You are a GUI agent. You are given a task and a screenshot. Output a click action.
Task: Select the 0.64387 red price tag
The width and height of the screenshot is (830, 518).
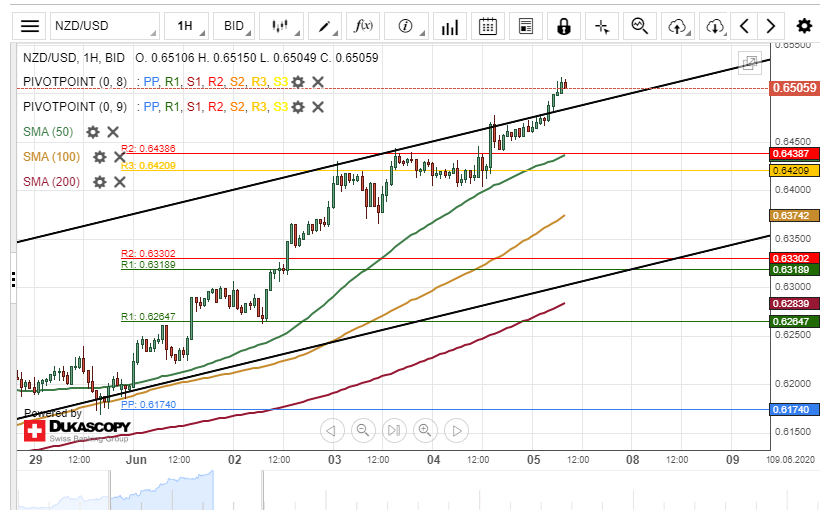point(795,153)
